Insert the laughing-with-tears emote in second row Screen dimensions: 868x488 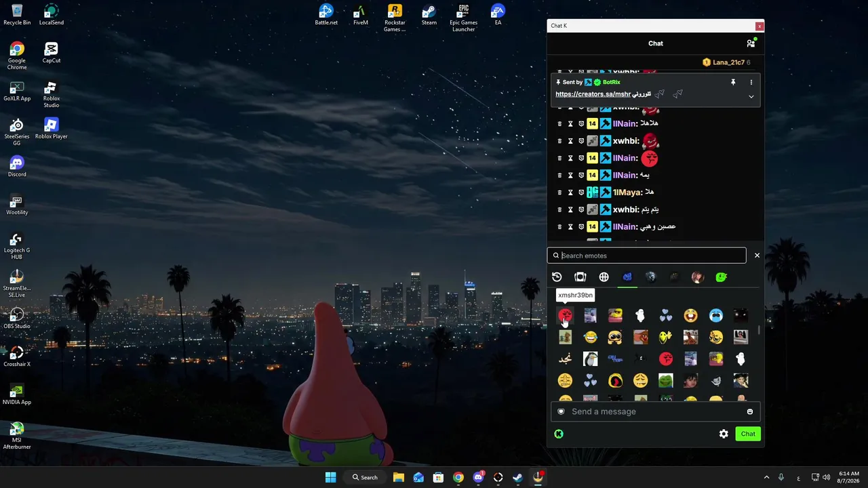pyautogui.click(x=590, y=338)
